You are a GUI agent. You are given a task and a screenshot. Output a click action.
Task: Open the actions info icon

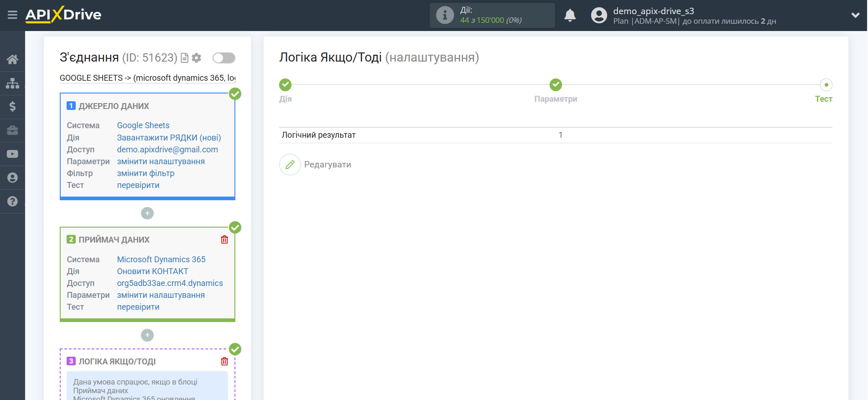coord(445,15)
